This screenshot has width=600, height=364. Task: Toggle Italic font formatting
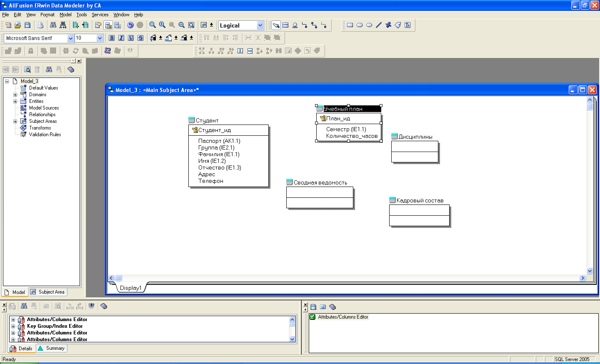(x=121, y=38)
